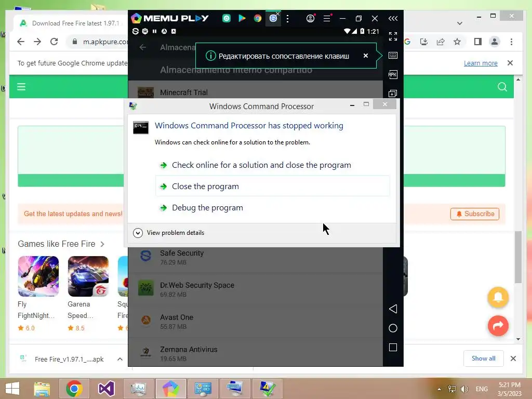Screen dimensions: 532x399
Task: Reload the apkpure page in Chrome
Action: point(54,42)
